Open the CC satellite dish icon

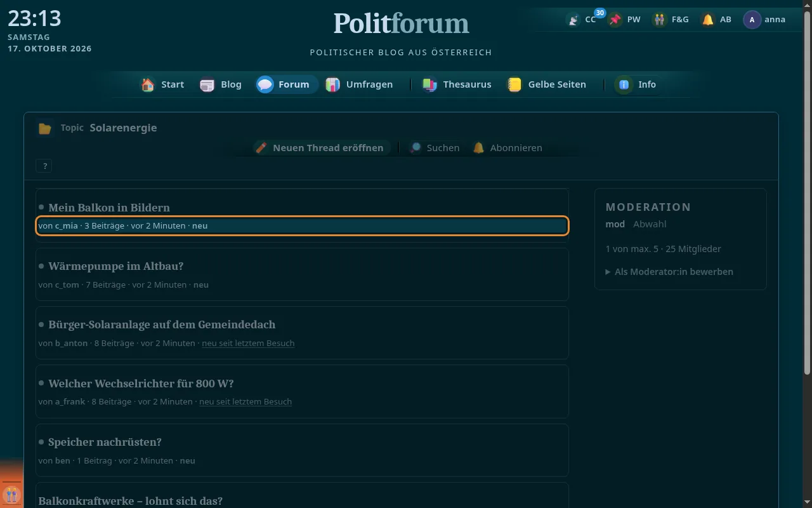(573, 20)
